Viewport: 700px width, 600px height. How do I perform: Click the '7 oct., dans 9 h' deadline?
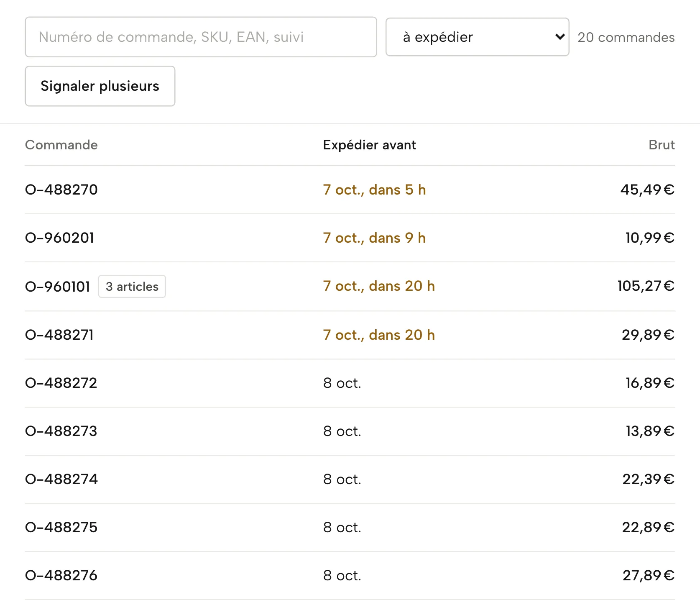374,238
